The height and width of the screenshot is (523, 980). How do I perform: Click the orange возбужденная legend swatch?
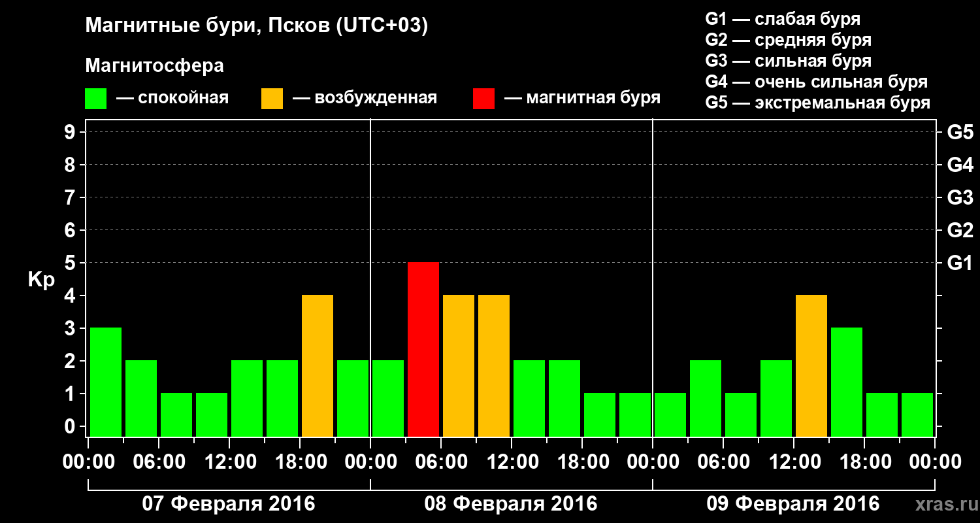click(x=272, y=99)
